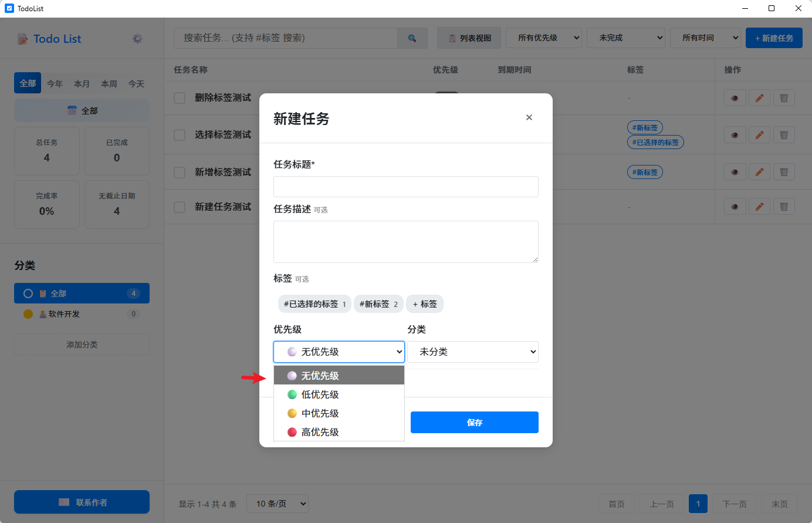
Task: Delete the 新建任务测试 task via trash icon
Action: [784, 207]
